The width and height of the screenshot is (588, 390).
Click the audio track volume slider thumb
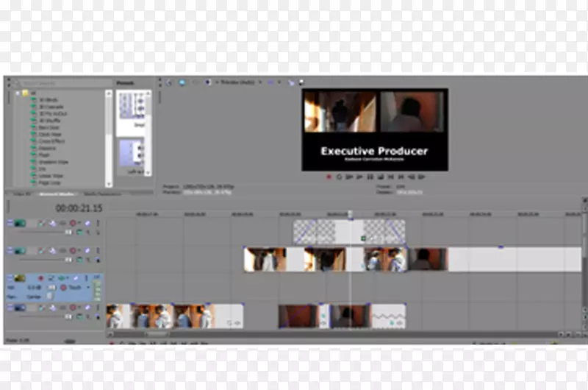pyautogui.click(x=52, y=288)
